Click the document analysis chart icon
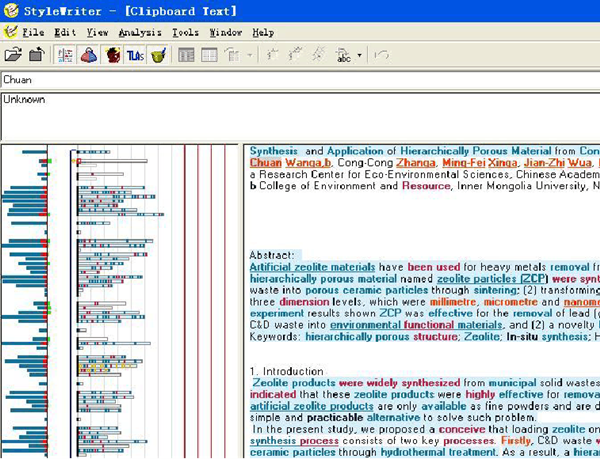Screen dimensions: 600x462 [66, 54]
